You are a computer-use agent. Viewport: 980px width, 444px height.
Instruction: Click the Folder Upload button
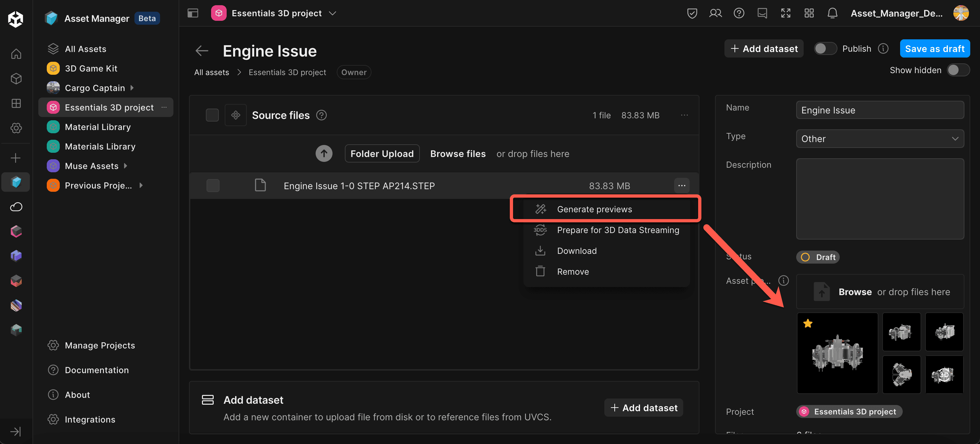(382, 154)
